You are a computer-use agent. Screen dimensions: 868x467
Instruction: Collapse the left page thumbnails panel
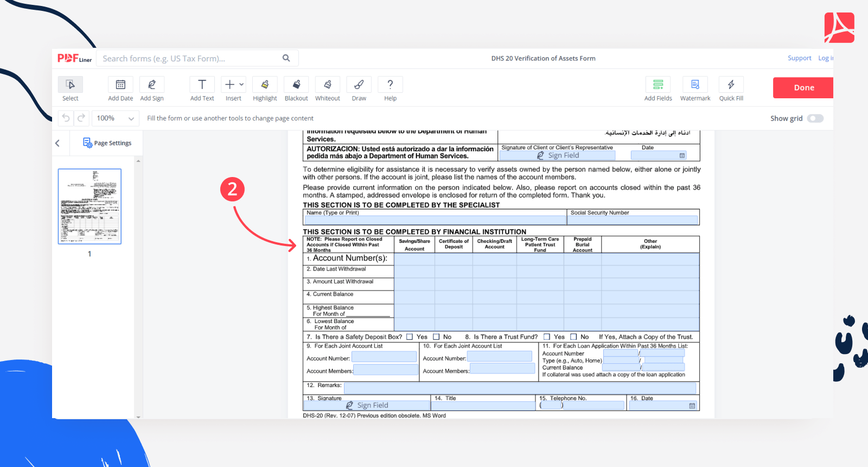pyautogui.click(x=58, y=143)
